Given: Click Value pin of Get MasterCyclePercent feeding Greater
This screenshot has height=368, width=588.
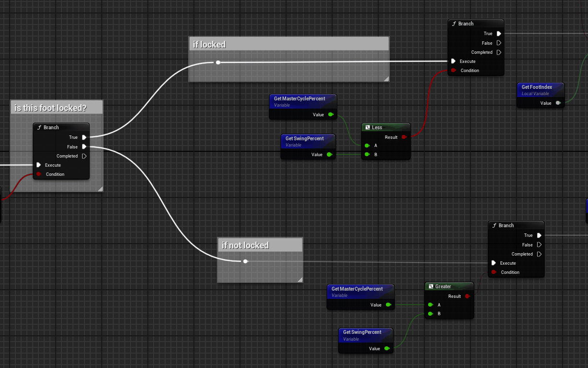Looking at the screenshot, I should pyautogui.click(x=388, y=305).
